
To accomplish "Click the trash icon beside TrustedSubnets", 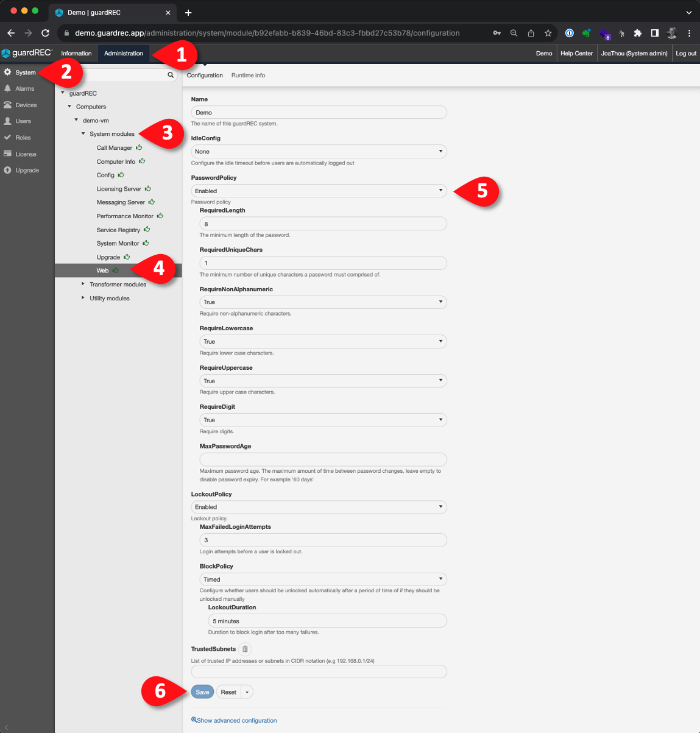I will tap(245, 650).
